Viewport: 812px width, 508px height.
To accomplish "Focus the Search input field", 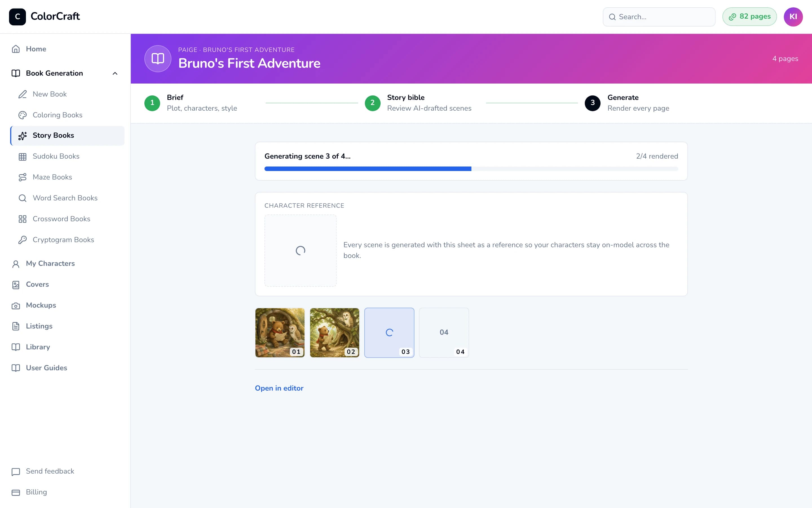I will (x=659, y=17).
